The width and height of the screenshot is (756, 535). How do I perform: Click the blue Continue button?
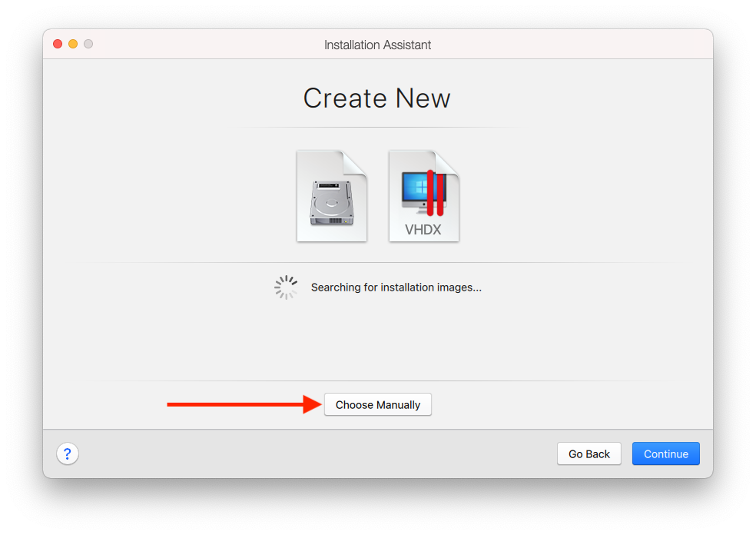pos(665,454)
